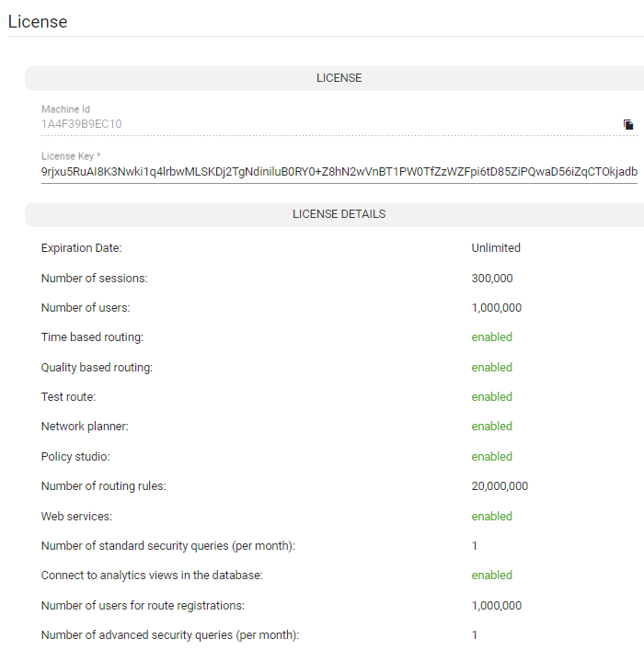Select the Machine Id value 1A4F39B9EC10
This screenshot has height=650, width=644.
tap(82, 124)
